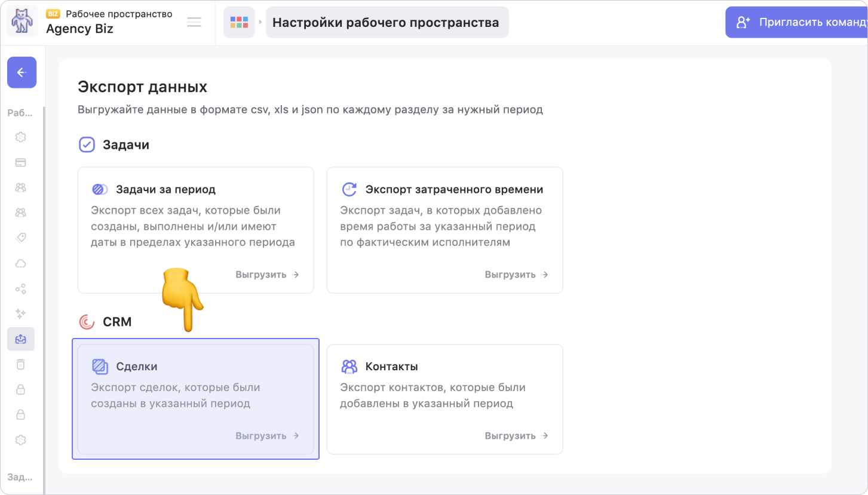Select the data export icon in sidebar
The image size is (868, 495).
[20, 339]
